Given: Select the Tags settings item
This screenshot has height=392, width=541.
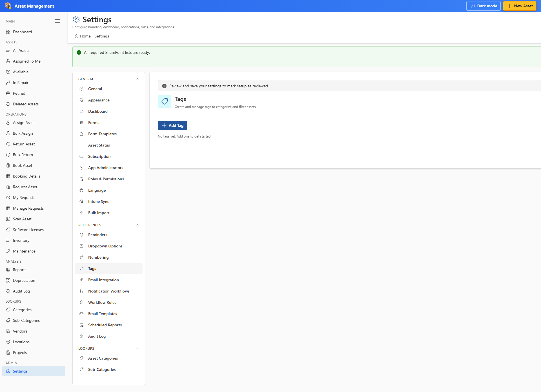Looking at the screenshot, I should point(109,269).
